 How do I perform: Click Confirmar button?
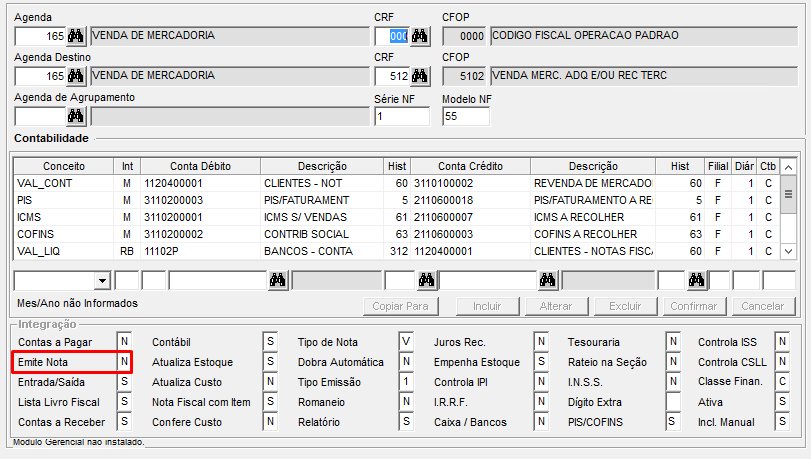tap(694, 306)
